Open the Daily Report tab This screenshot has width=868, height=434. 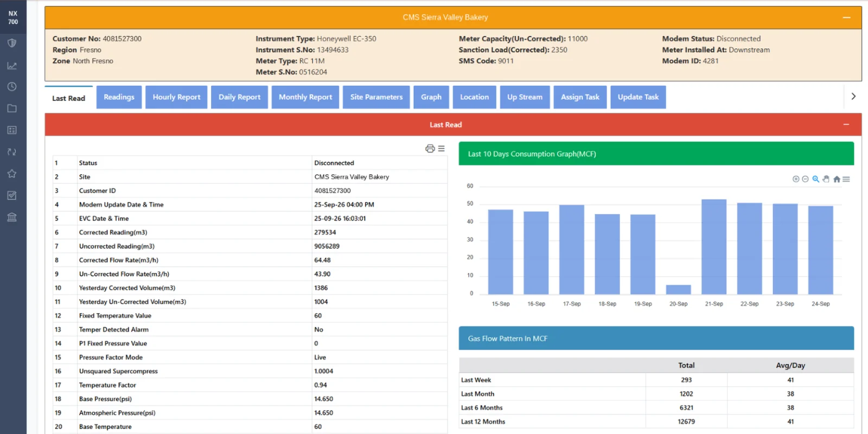(x=240, y=97)
